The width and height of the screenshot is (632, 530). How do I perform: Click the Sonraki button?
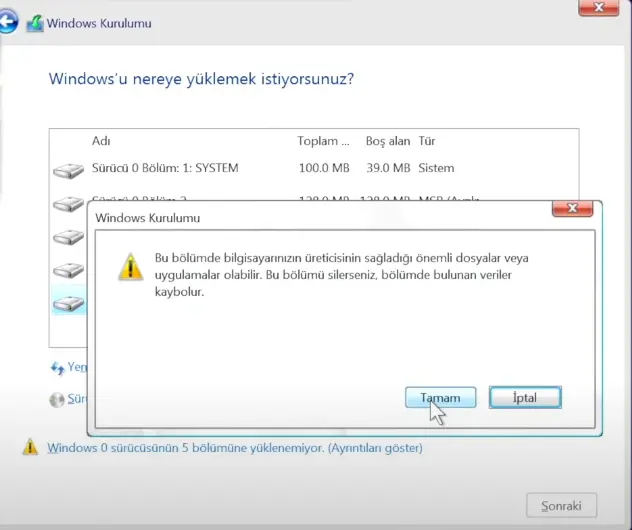click(561, 505)
